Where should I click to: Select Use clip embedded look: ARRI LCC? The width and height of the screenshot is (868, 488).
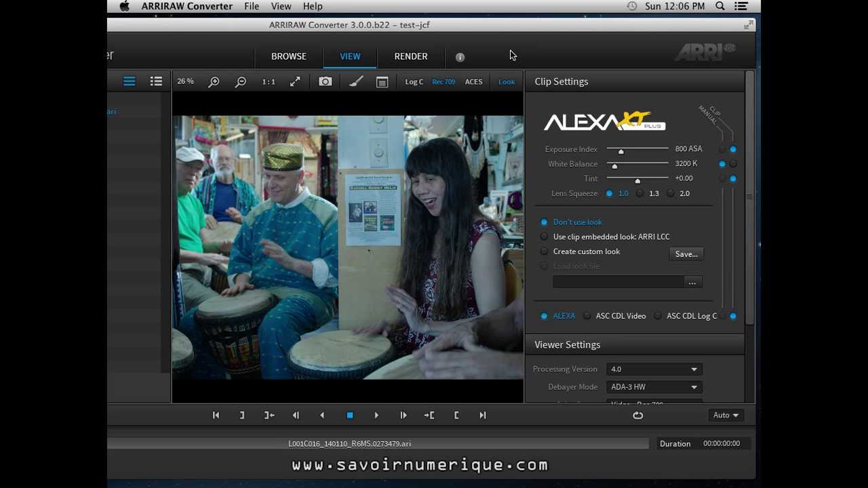pyautogui.click(x=544, y=237)
